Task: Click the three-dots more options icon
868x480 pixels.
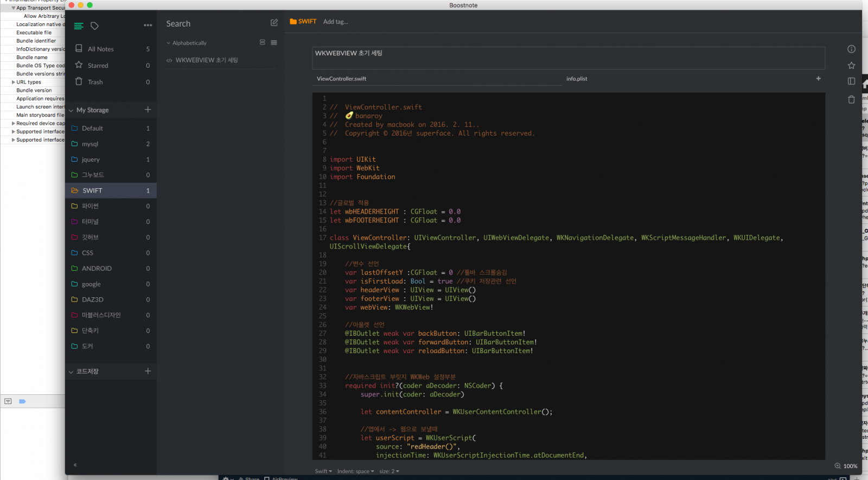Action: point(148,25)
